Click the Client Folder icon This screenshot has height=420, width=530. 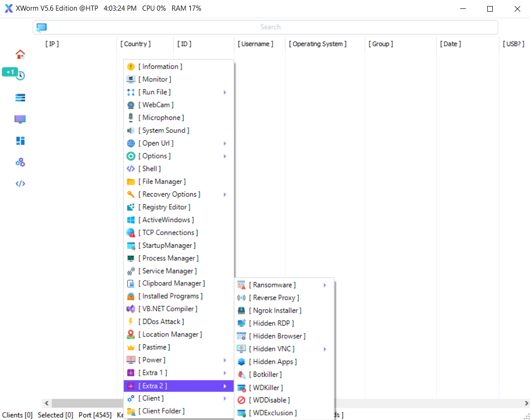click(x=131, y=412)
